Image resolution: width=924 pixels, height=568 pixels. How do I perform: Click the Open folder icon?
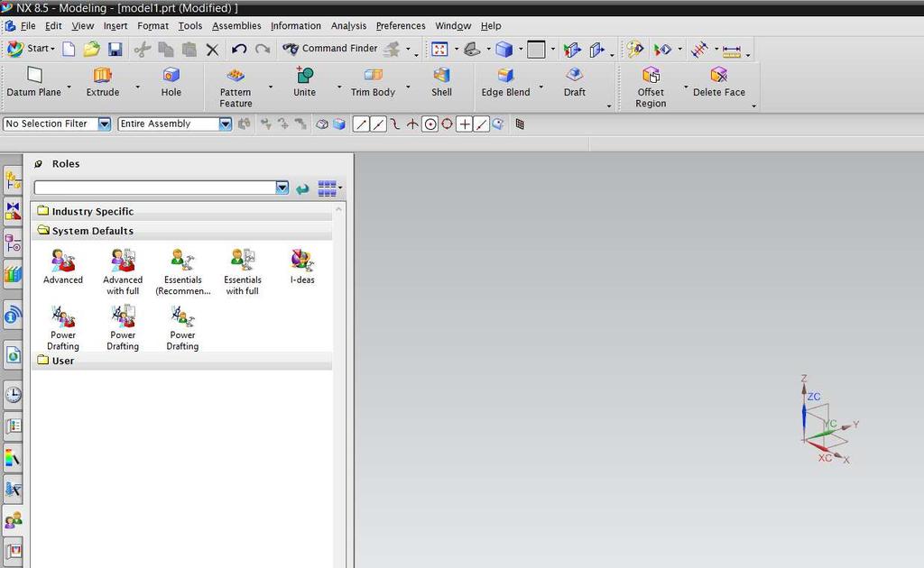[91, 49]
